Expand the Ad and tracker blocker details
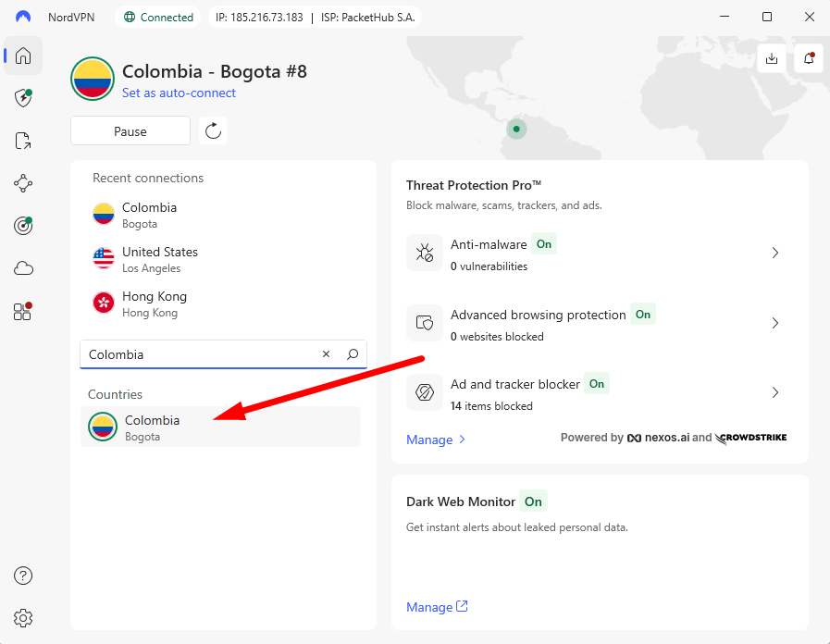Screen dimensions: 830x644 pyautogui.click(x=775, y=392)
